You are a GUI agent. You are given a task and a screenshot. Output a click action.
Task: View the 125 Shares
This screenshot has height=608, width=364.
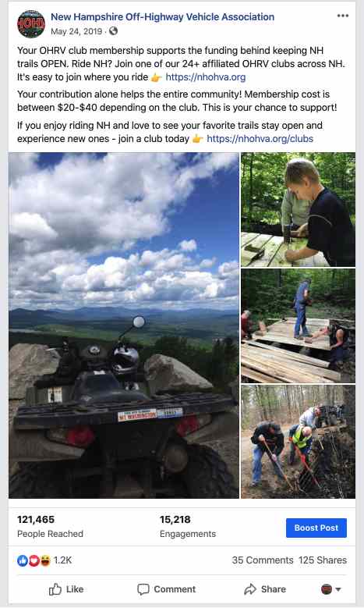click(323, 560)
